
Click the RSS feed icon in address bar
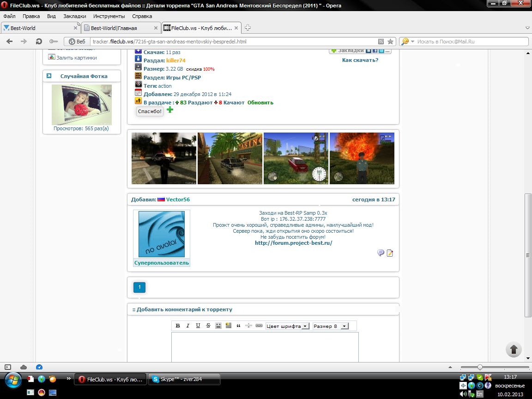coord(381,42)
